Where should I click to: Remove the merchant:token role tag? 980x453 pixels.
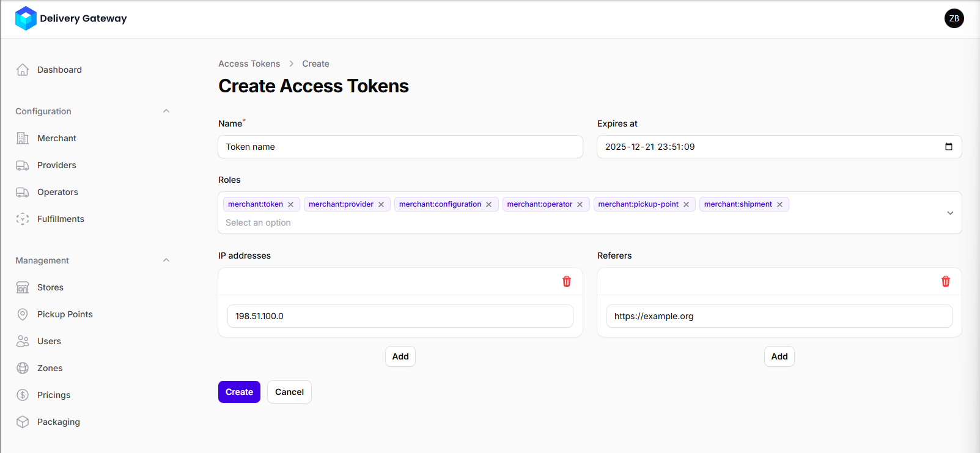(291, 205)
